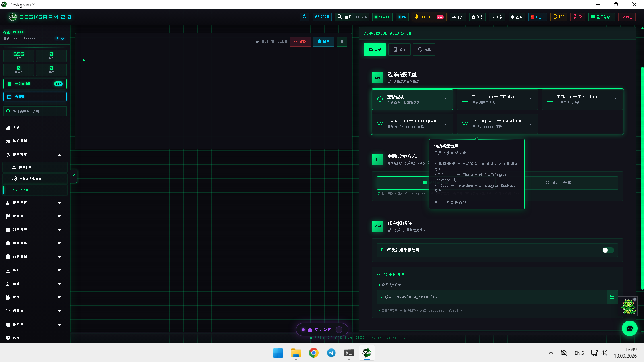Viewport: 644px width, 362px height.
Task: Switch to the proxy tab with shield icon
Action: pyautogui.click(x=424, y=50)
